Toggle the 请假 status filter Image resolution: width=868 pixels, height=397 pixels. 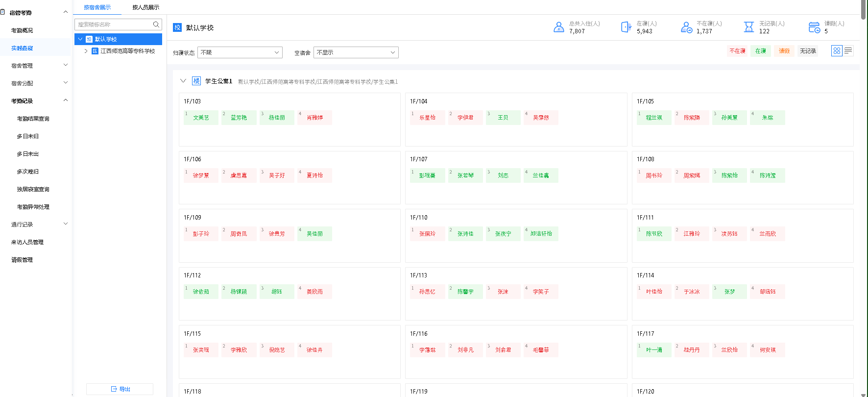(784, 51)
